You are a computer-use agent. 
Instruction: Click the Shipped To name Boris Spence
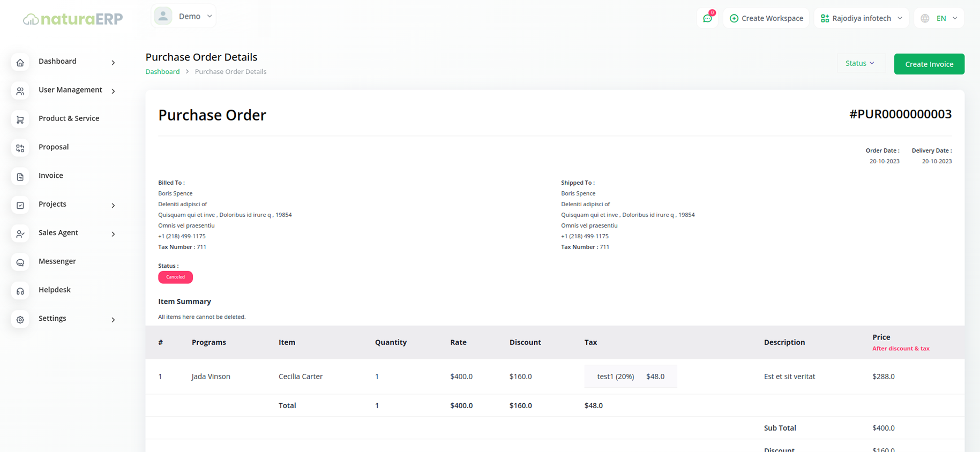coord(578,193)
